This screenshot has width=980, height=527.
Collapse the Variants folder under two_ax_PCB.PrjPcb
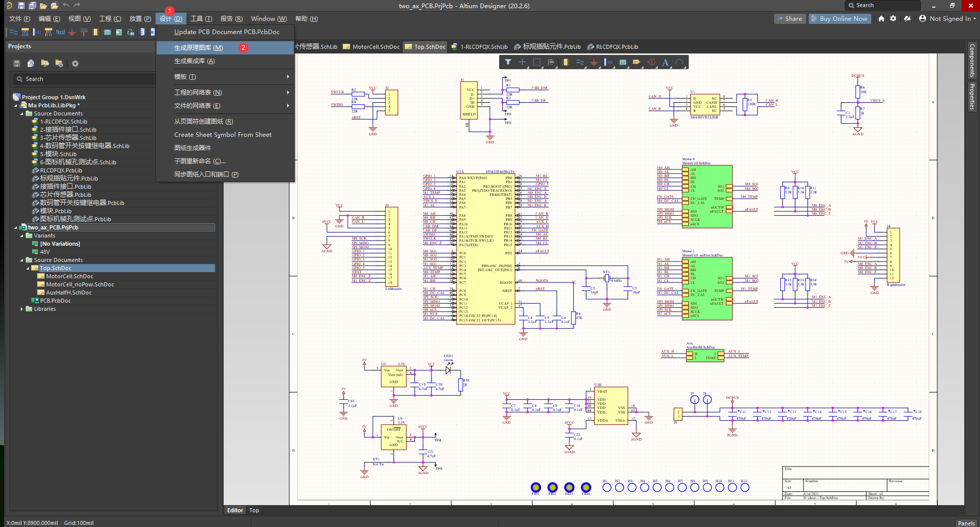[21, 236]
